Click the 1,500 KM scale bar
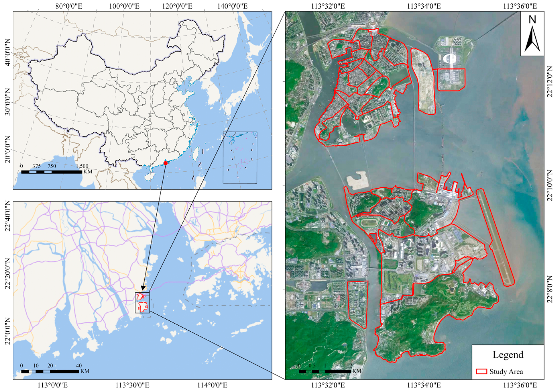 52,172
